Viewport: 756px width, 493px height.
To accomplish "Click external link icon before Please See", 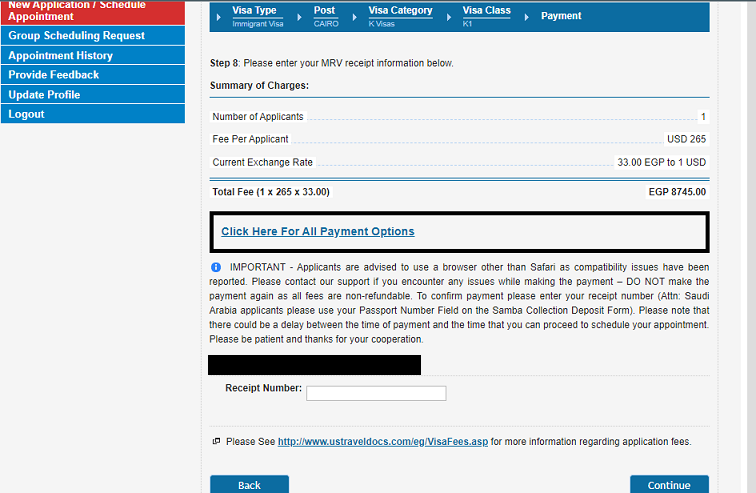I will [x=216, y=441].
